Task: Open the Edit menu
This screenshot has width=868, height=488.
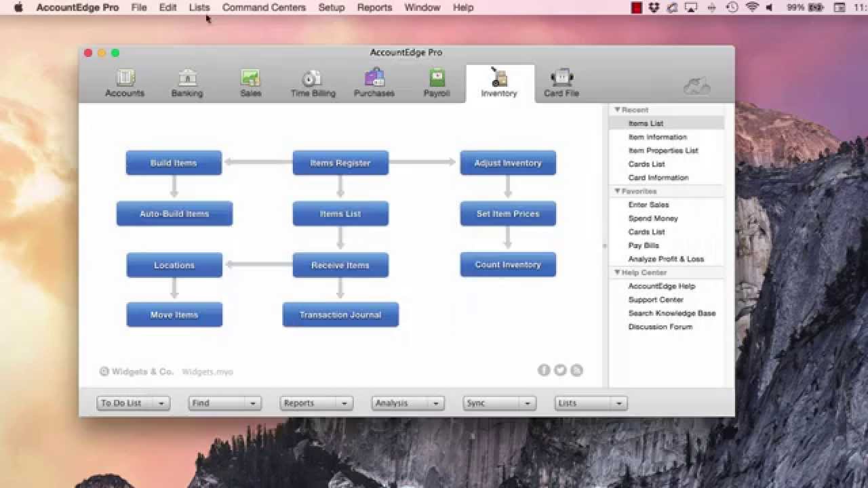Action: click(x=167, y=7)
